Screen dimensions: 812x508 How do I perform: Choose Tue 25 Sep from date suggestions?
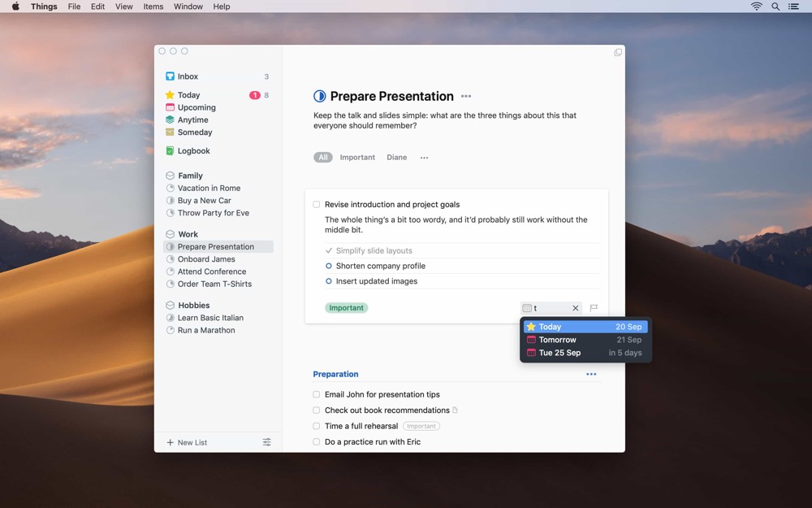tap(585, 353)
